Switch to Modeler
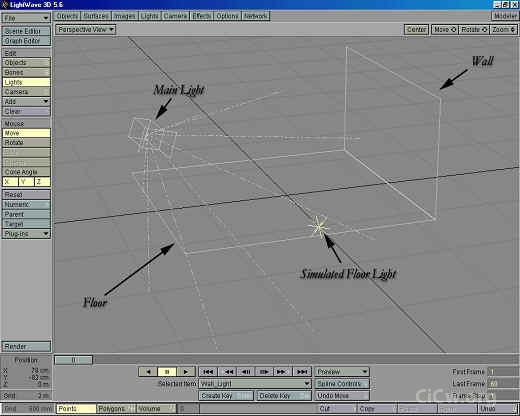This screenshot has height=416, width=520. (505, 16)
